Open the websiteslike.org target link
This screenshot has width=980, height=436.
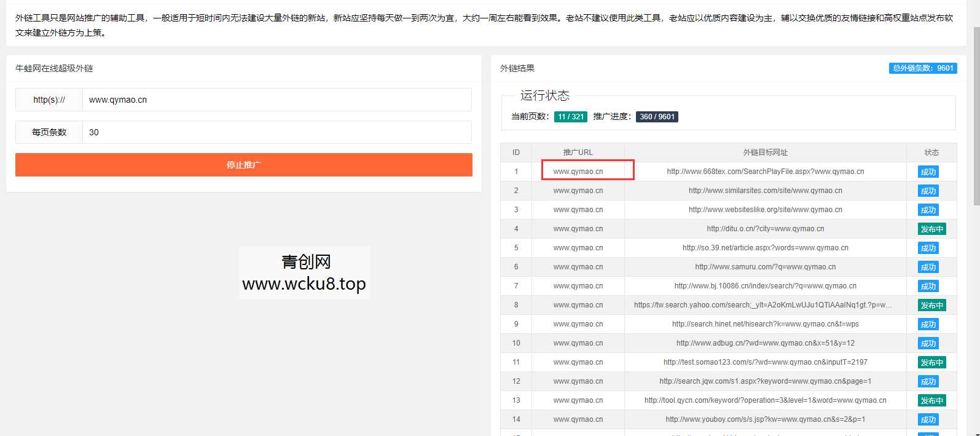[765, 210]
